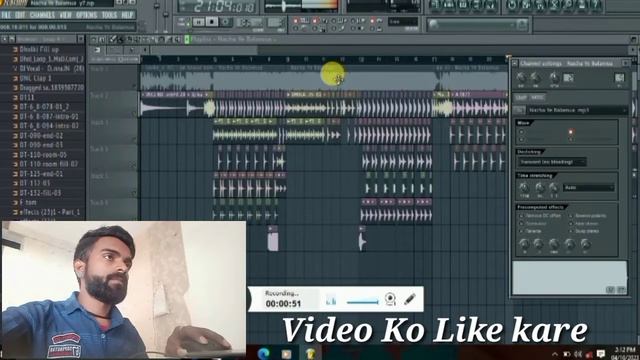
Task: Select 'DT11' sample in browser
Action: point(27,97)
